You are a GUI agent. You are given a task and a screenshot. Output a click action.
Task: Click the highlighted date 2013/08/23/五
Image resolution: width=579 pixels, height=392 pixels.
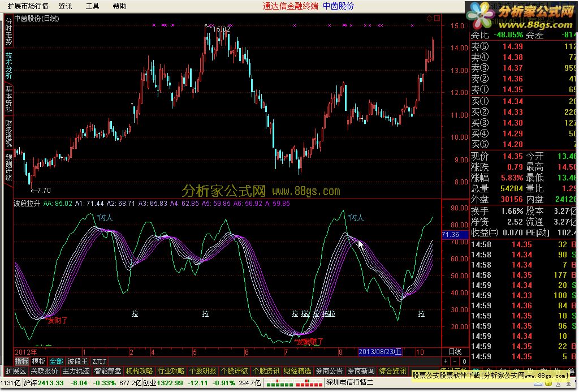pyautogui.click(x=380, y=352)
